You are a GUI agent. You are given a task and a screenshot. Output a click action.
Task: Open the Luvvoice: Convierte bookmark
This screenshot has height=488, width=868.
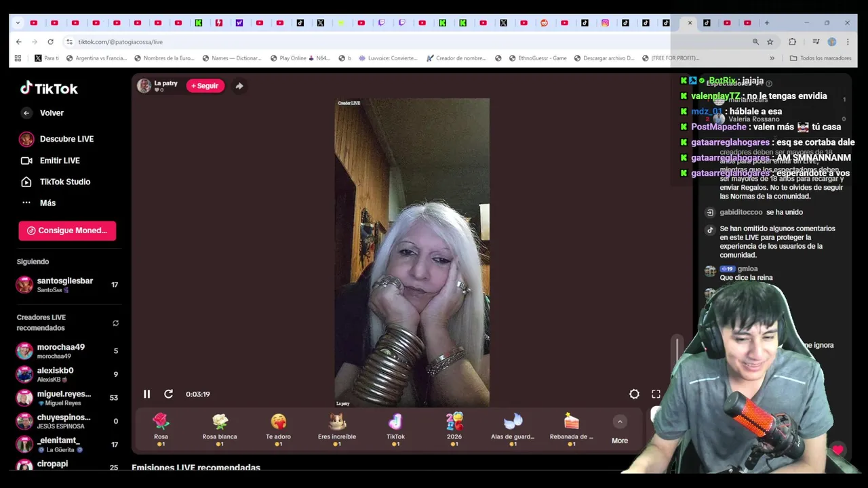pyautogui.click(x=388, y=58)
